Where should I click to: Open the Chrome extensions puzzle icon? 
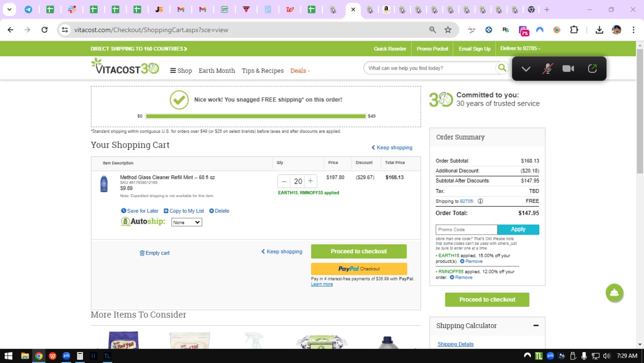574,30
